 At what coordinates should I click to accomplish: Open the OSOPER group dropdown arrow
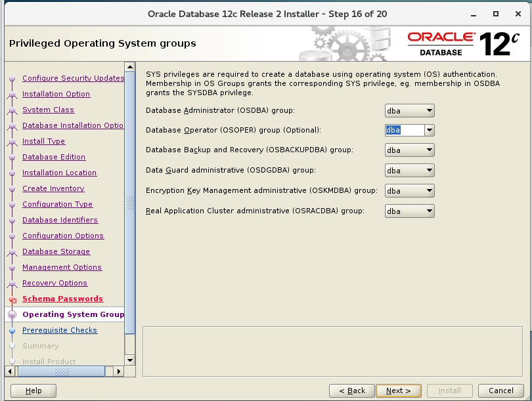click(429, 130)
